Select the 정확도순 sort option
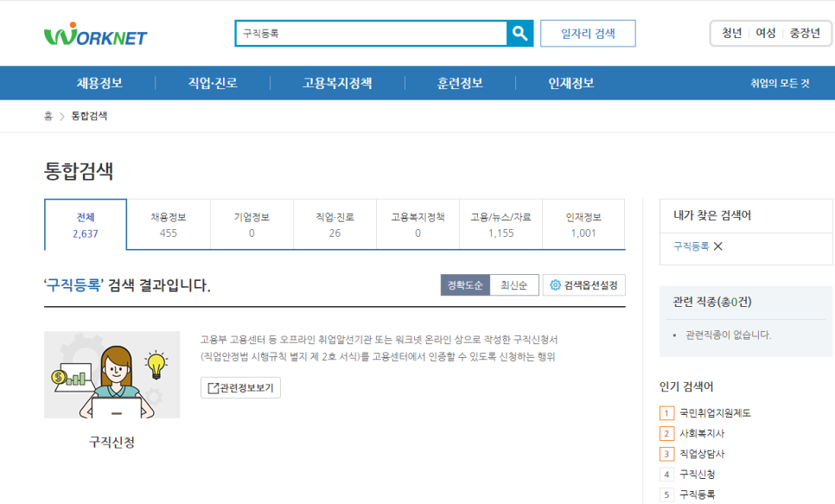 464,284
